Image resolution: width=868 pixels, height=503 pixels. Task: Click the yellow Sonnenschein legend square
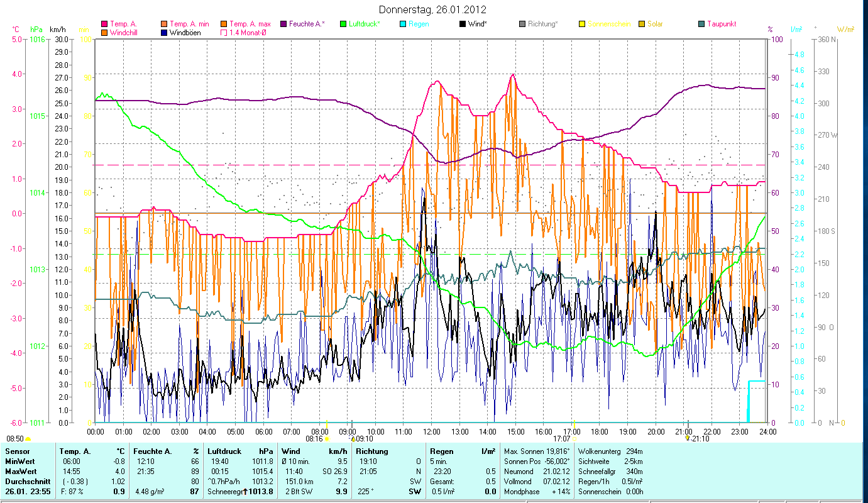pyautogui.click(x=582, y=24)
